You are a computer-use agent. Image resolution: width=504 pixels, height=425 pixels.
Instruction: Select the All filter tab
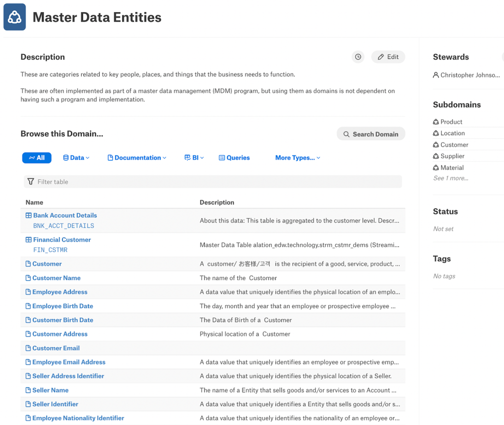point(36,158)
